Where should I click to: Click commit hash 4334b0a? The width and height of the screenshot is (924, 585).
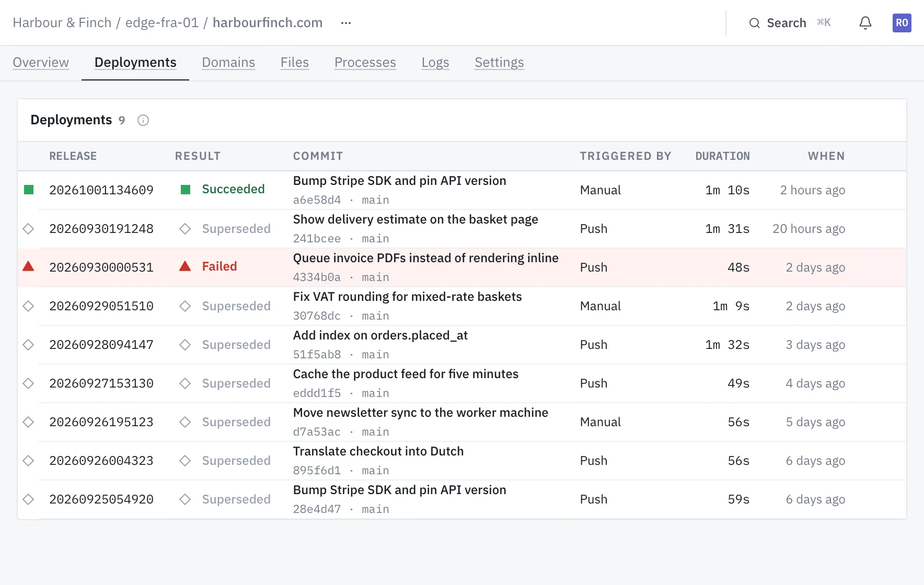(317, 277)
